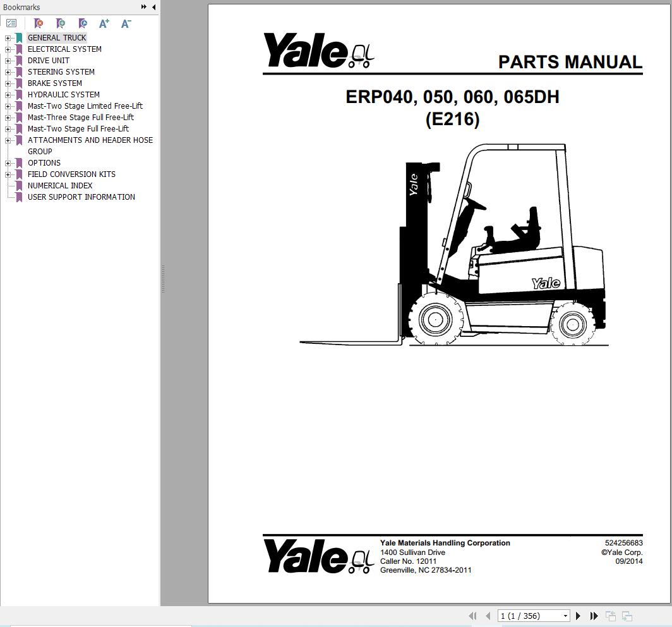Open next view icon
The image size is (672, 627).
click(x=627, y=615)
